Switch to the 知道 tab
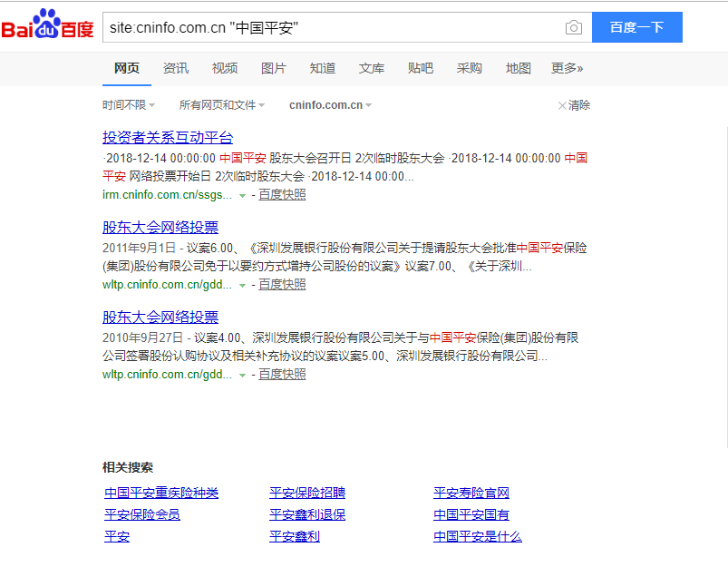Viewport: 728px width, 567px height. click(x=323, y=68)
